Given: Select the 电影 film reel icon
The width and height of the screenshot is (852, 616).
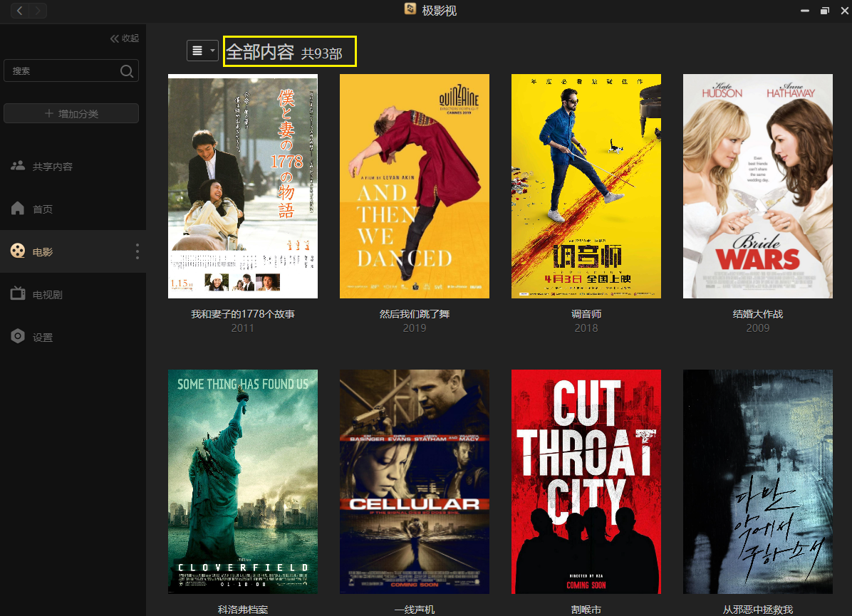Looking at the screenshot, I should coord(18,251).
